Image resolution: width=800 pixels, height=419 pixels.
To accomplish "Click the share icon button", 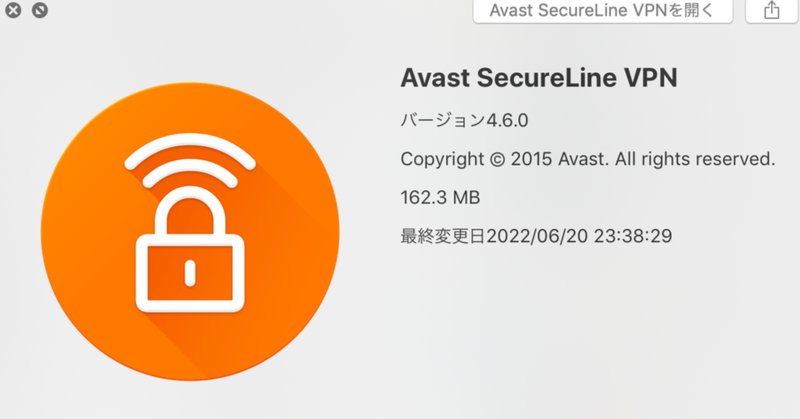I will pos(771,11).
